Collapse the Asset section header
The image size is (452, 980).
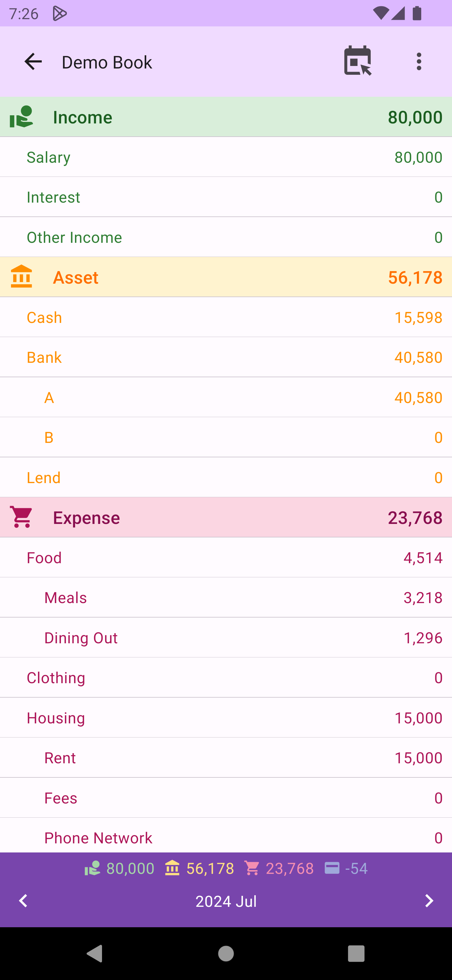pyautogui.click(x=226, y=277)
